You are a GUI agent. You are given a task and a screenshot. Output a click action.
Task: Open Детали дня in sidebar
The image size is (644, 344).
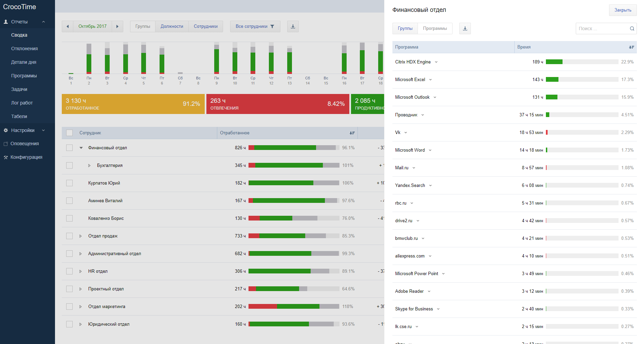[x=24, y=62]
